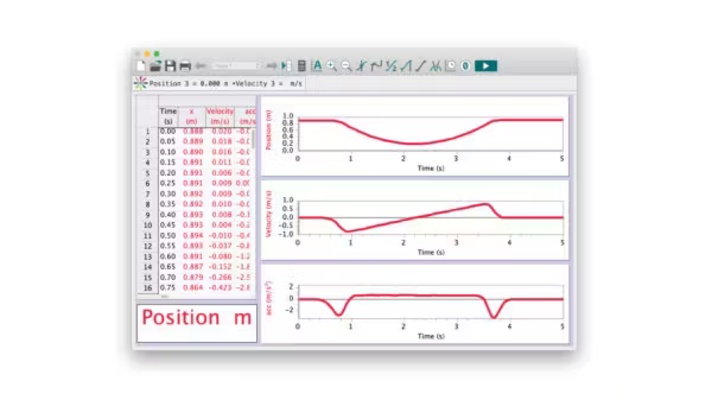Create a new file with toolbar icon

141,66
